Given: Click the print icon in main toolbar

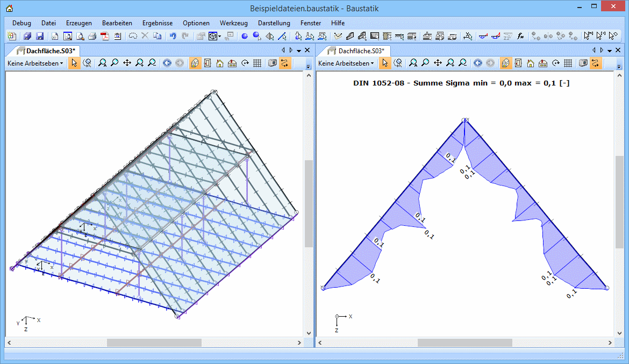Looking at the screenshot, I should (x=92, y=37).
